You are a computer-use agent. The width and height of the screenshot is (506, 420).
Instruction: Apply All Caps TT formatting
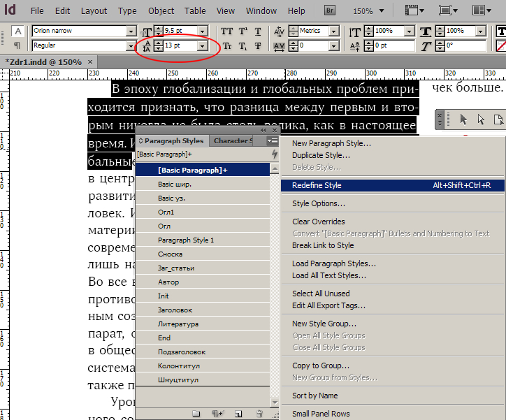click(226, 31)
